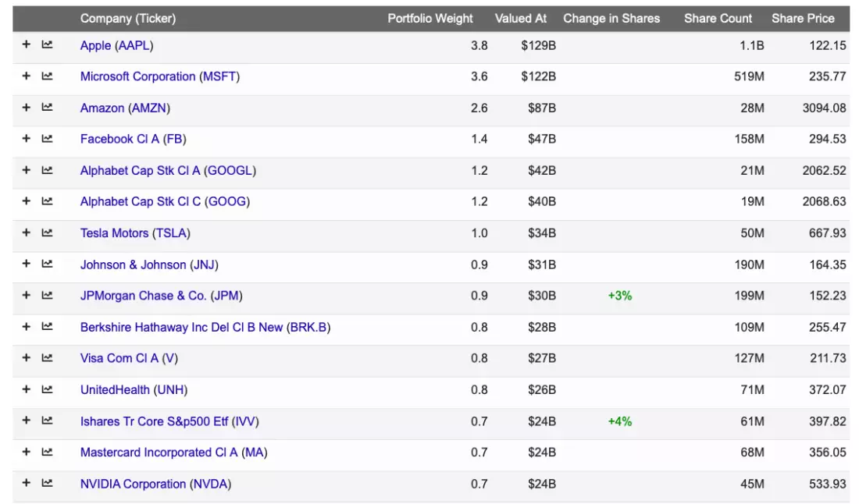Sort by Portfolio Weight column header
Viewport: 859px width, 504px height.
(430, 19)
